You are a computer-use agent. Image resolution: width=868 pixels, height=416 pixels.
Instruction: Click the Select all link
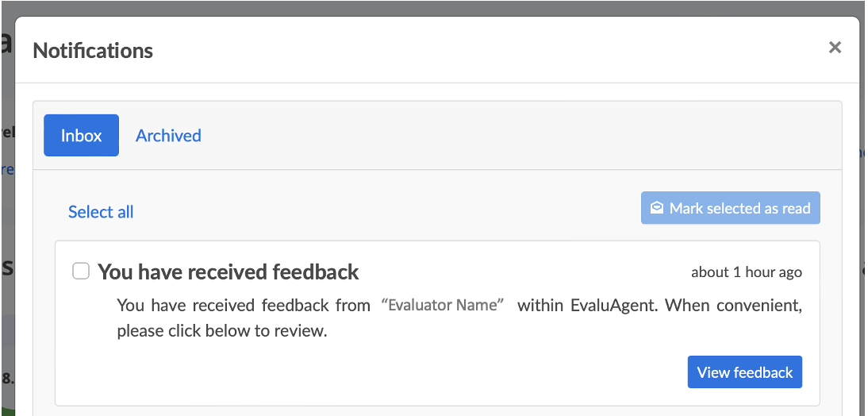point(101,212)
